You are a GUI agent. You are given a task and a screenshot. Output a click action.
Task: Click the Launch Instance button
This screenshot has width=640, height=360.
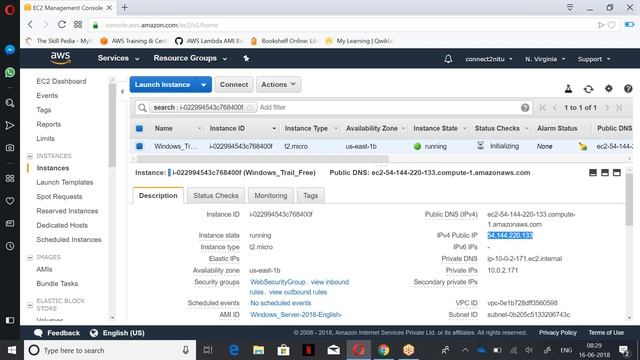[162, 84]
